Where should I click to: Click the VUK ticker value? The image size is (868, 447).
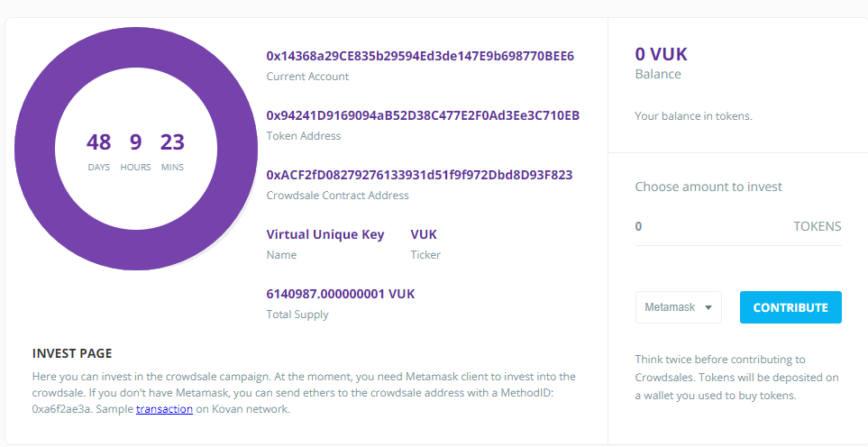[424, 234]
